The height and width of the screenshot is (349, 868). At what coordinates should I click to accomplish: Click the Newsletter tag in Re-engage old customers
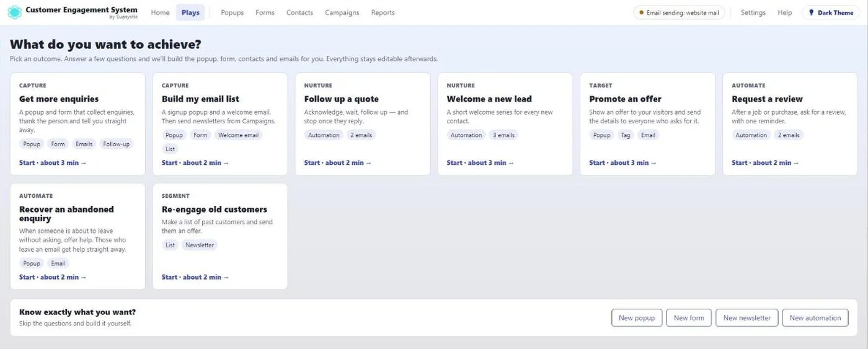[x=200, y=245]
